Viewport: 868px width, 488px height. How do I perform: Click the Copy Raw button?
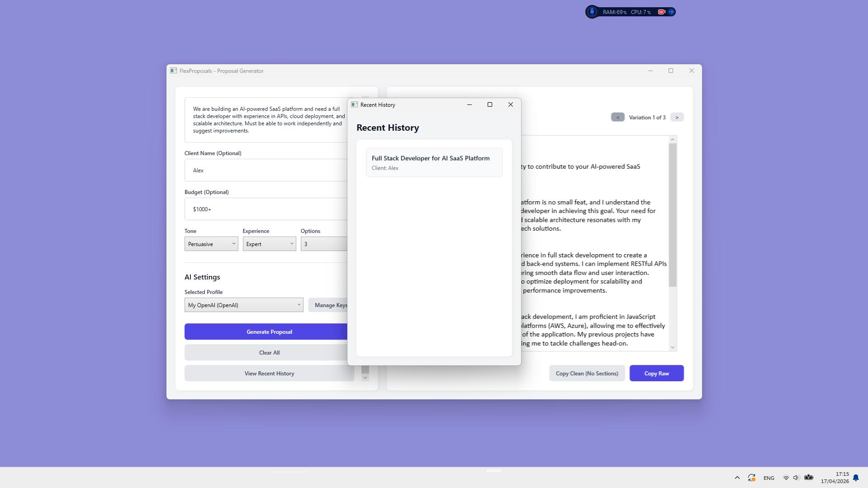656,373
